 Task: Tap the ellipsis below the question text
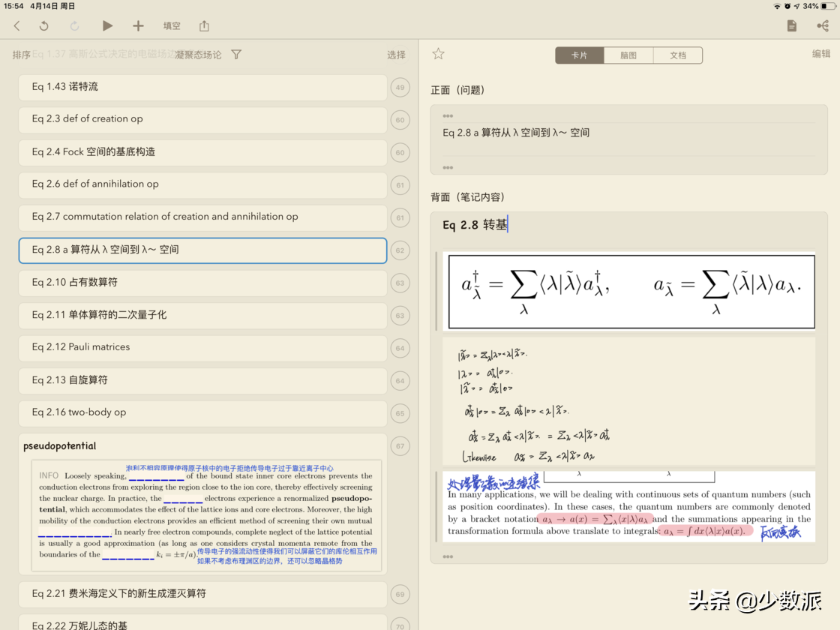(448, 168)
